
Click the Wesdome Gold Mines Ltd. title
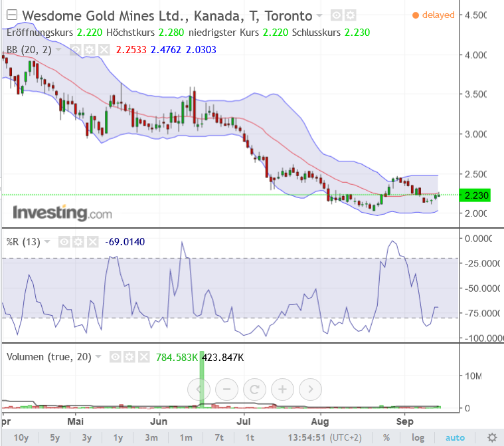pyautogui.click(x=167, y=15)
